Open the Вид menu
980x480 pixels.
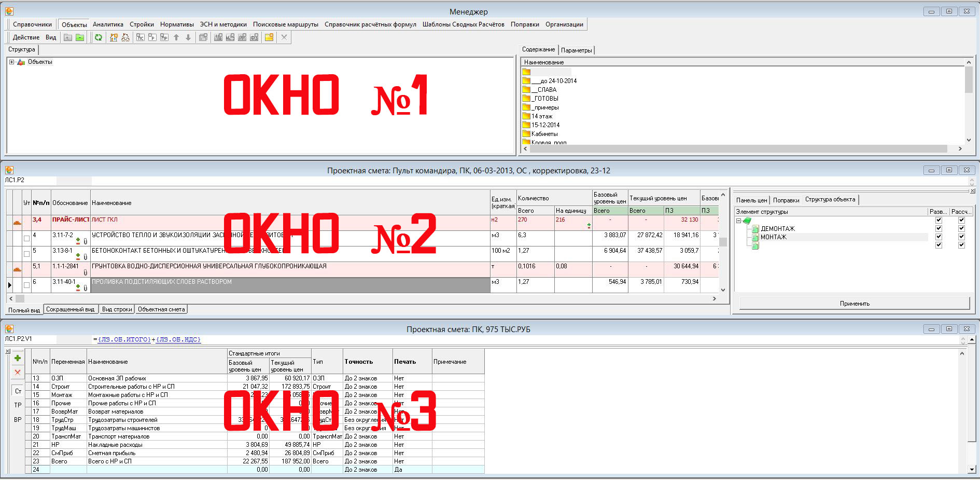click(51, 37)
